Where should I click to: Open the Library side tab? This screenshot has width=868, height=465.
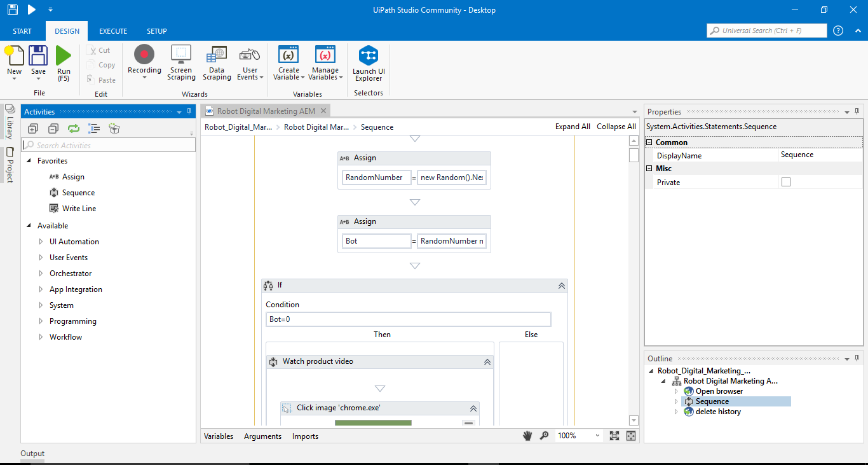coord(10,122)
